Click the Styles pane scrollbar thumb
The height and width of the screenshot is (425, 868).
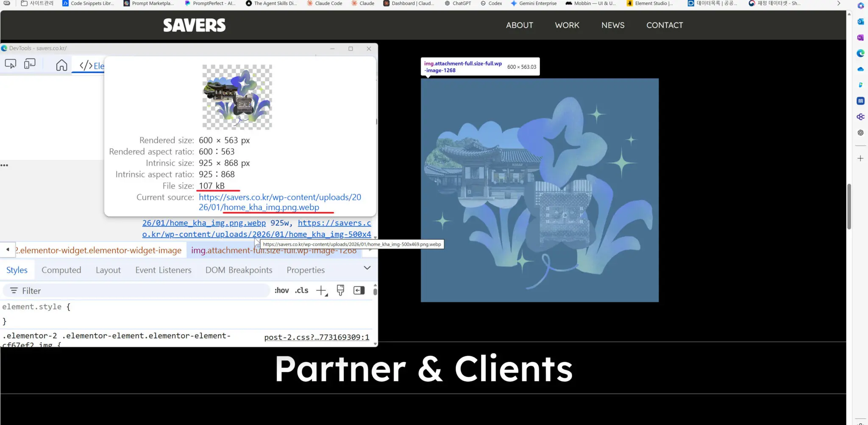(375, 291)
